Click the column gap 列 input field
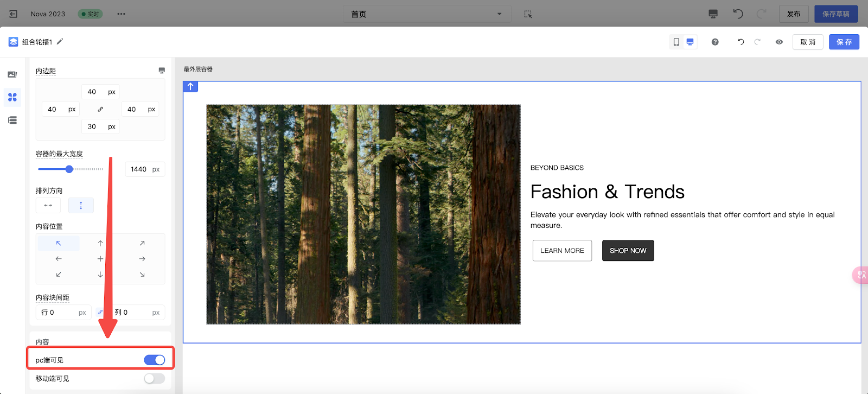 [x=137, y=313]
